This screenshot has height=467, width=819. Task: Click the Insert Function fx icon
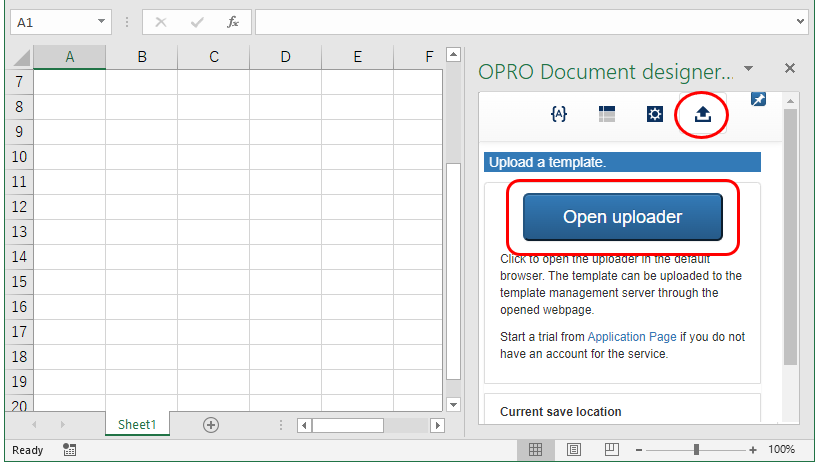click(233, 22)
